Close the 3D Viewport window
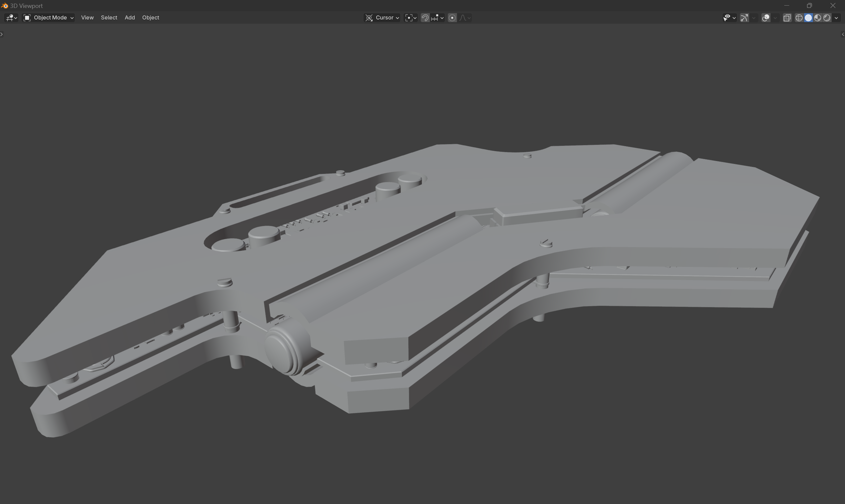Screen dimensions: 845x504 click(x=833, y=6)
